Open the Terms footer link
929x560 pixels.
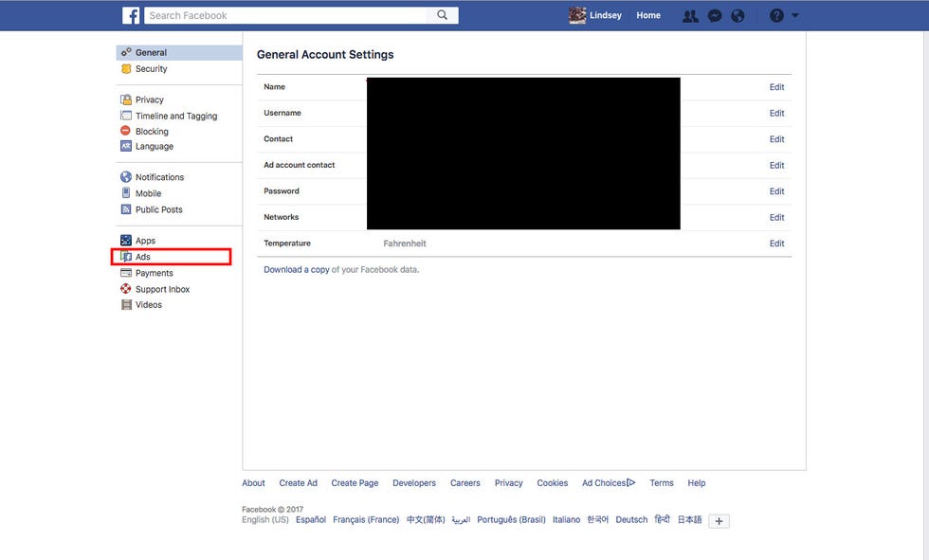tap(662, 483)
